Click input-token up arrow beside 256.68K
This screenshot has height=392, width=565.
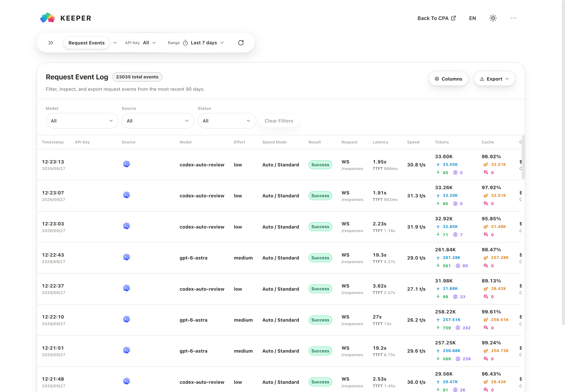438,351
